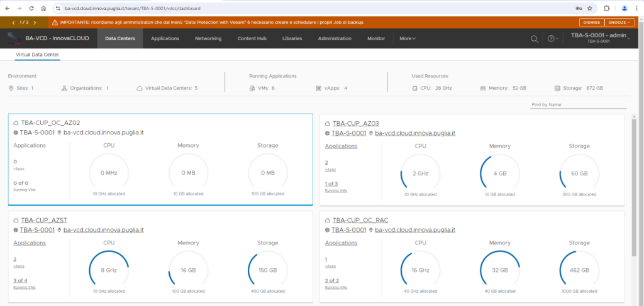Go to next notification with right arrow
Viewport: 644px width, 306px height.
pyautogui.click(x=35, y=23)
